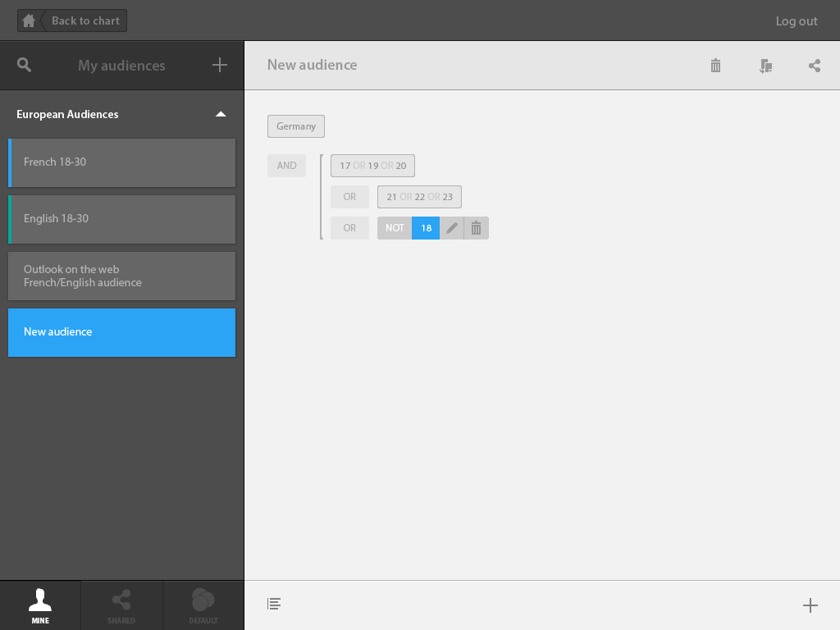
Task: Edit condition 18 with the pencil icon
Action: (452, 228)
